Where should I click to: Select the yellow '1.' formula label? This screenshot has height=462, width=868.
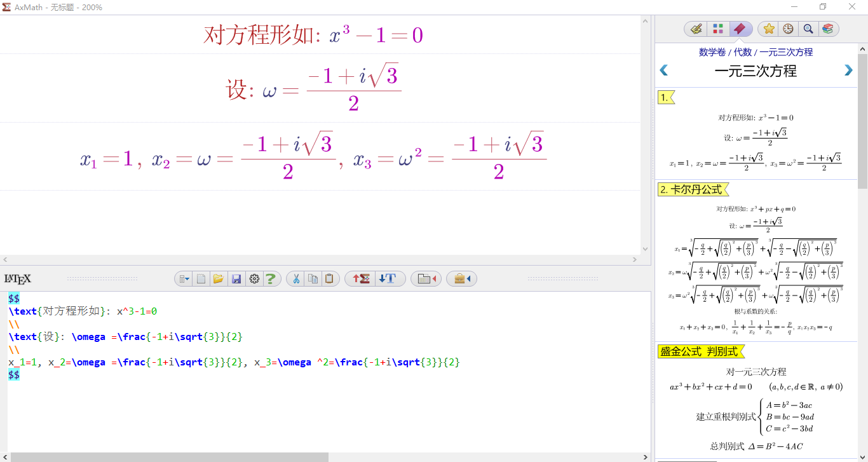click(x=665, y=97)
